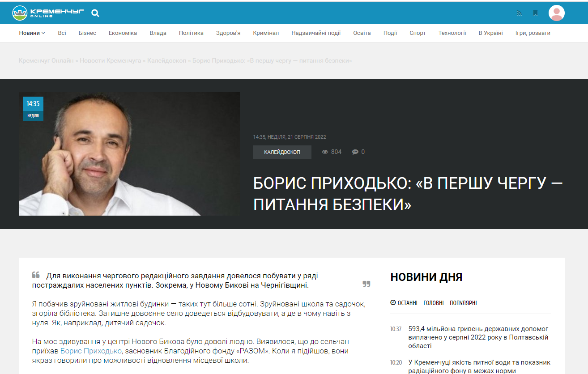Image resolution: width=588 pixels, height=374 pixels.
Task: Open Ігри, розваги section
Action: point(533,33)
